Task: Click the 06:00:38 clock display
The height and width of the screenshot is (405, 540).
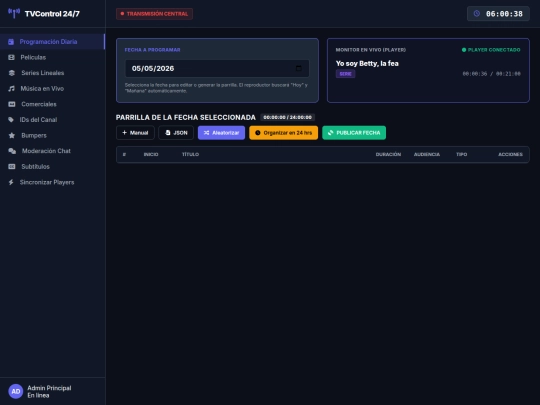Action: pyautogui.click(x=498, y=13)
